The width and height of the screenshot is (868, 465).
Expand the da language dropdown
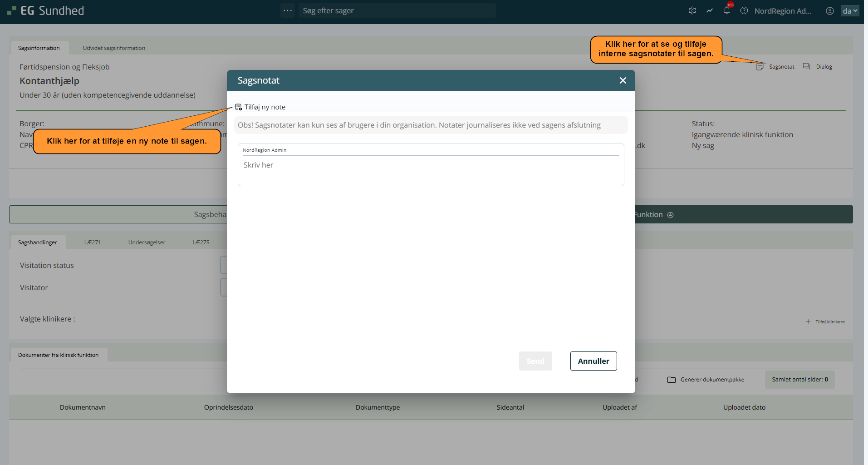(850, 11)
